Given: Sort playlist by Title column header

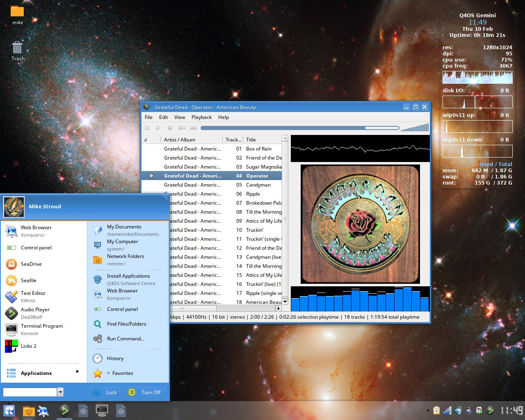Looking at the screenshot, I should [262, 139].
